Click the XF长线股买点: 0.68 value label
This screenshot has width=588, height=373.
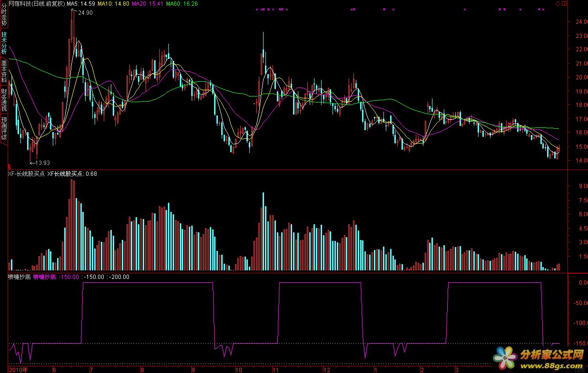72,174
